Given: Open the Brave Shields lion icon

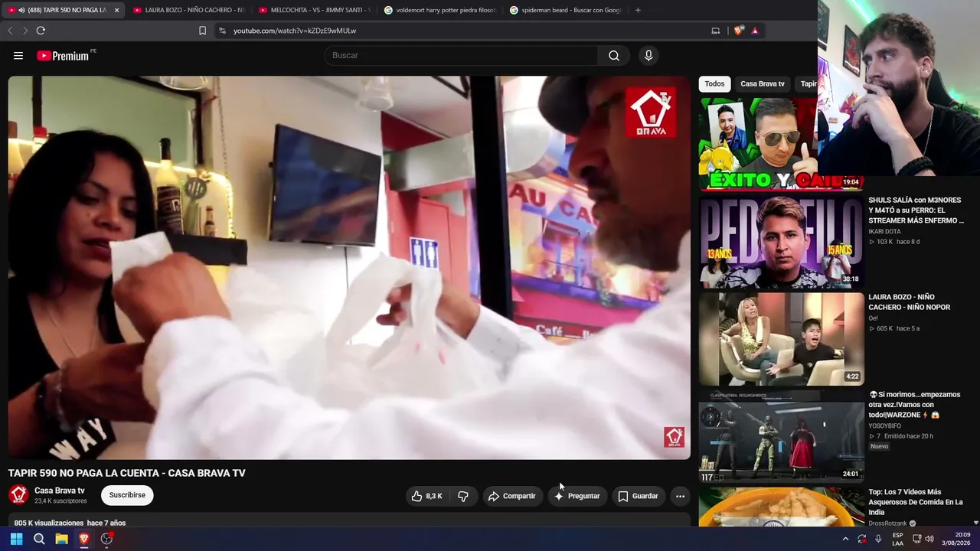Looking at the screenshot, I should point(738,31).
